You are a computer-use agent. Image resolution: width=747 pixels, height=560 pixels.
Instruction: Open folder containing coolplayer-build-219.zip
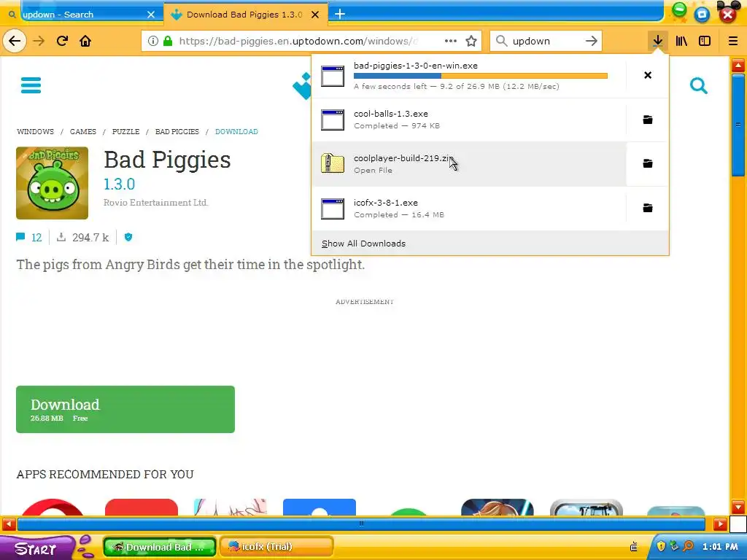[648, 164]
